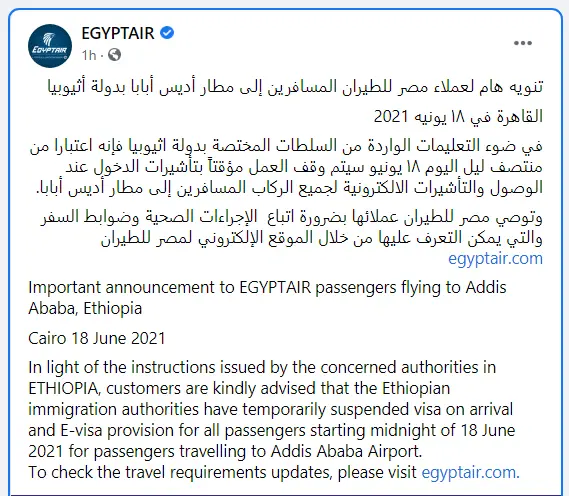Follow the egyptair.com link ending the English text
569x496 pixels.
tap(471, 472)
